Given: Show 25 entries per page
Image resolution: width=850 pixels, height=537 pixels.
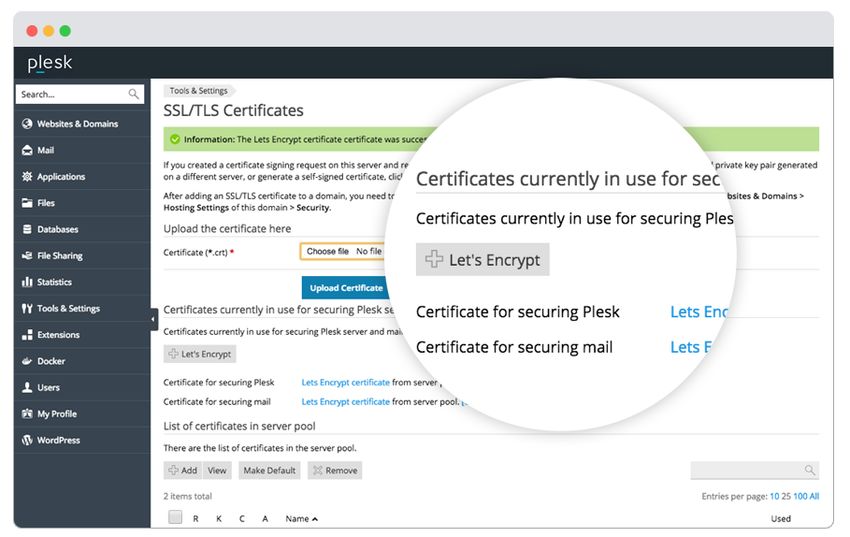Looking at the screenshot, I should point(786,496).
